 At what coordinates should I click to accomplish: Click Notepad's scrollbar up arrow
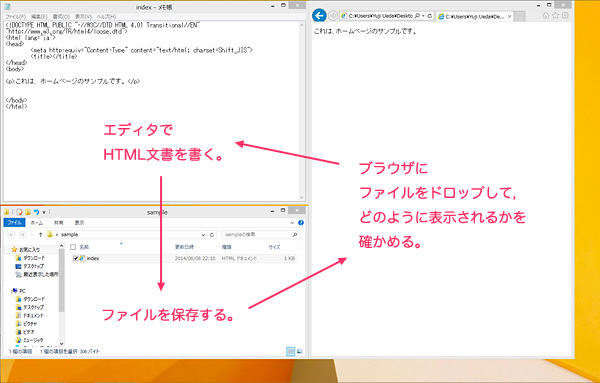(301, 25)
